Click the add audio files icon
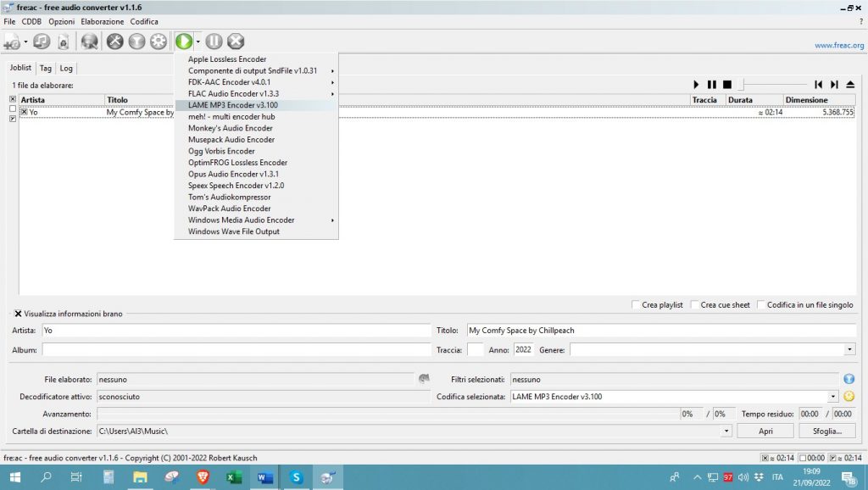 coord(12,41)
